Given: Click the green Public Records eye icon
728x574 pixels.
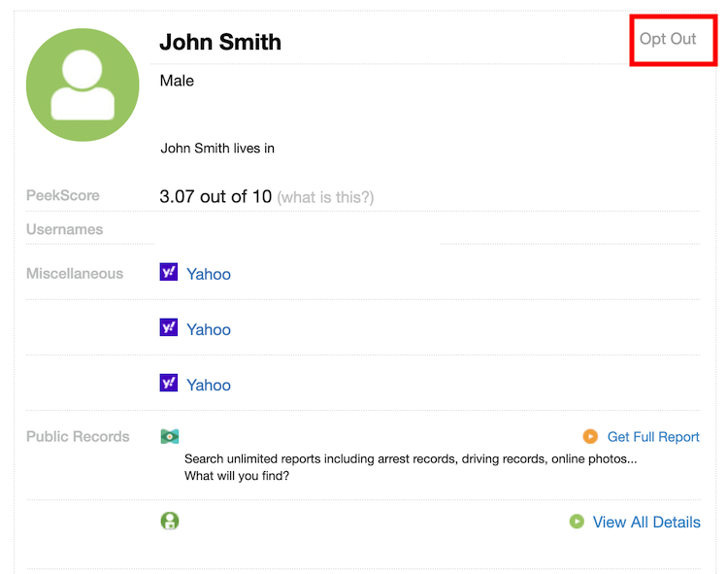Looking at the screenshot, I should click(x=170, y=436).
